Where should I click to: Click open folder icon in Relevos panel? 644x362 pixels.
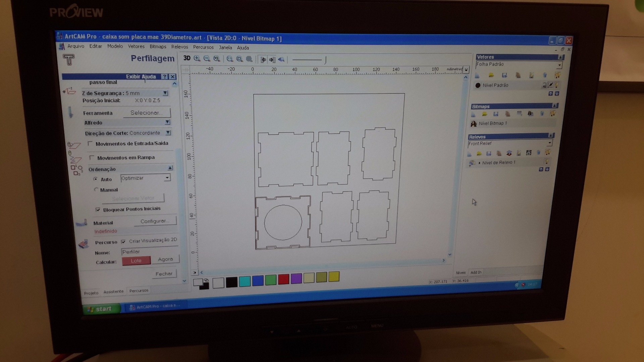(479, 154)
